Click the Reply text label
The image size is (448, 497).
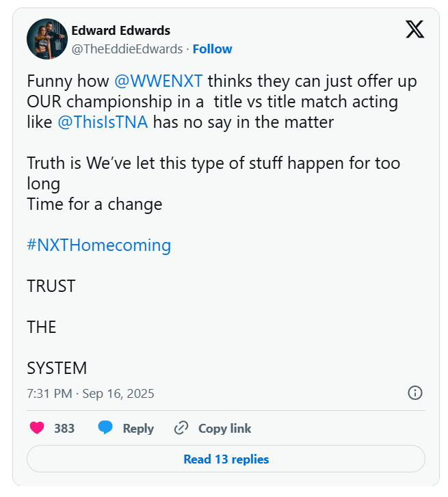tap(138, 429)
